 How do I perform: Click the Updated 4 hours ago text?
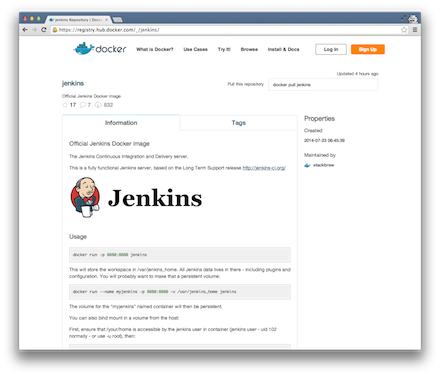357,74
